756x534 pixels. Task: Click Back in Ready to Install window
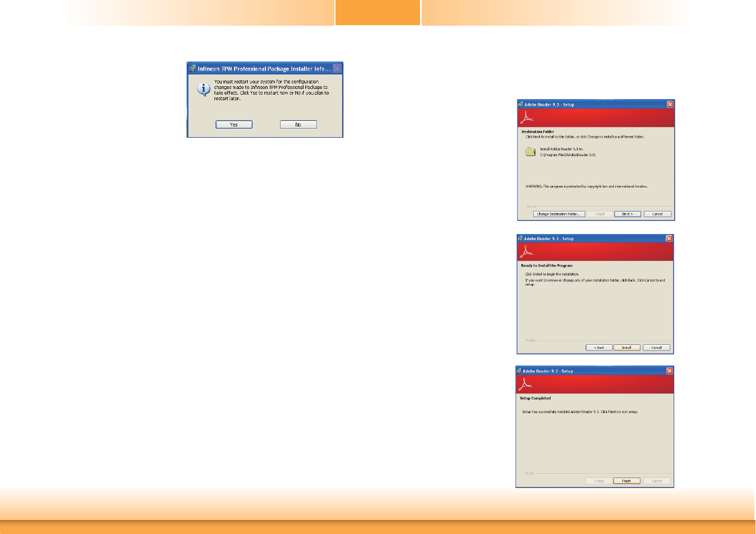(599, 348)
